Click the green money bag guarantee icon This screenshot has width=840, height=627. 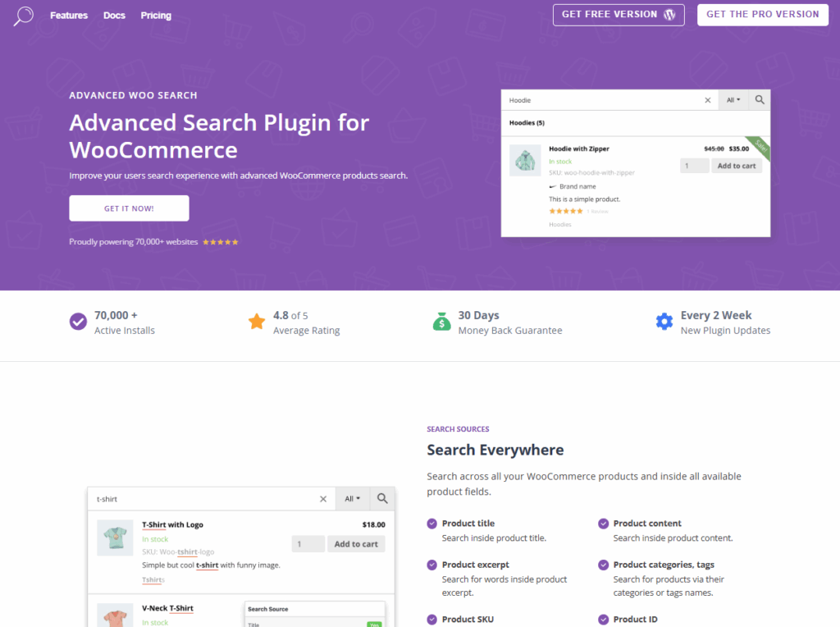point(442,322)
